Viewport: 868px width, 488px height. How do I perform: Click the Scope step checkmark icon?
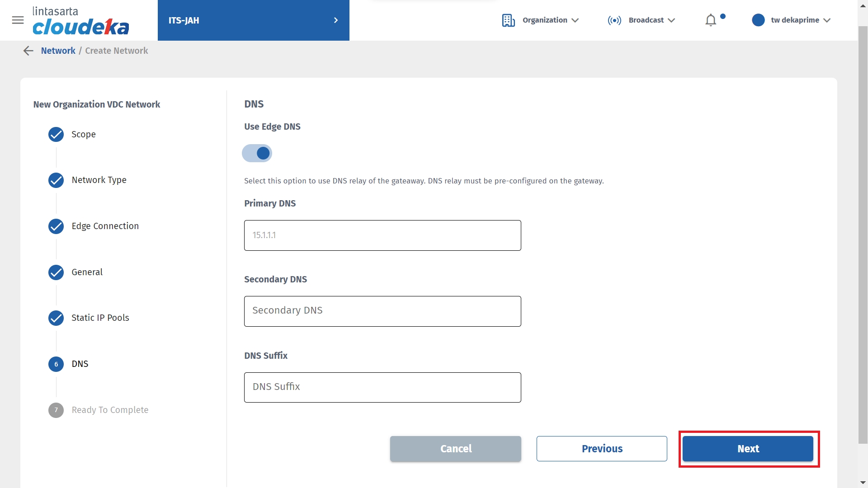click(56, 135)
